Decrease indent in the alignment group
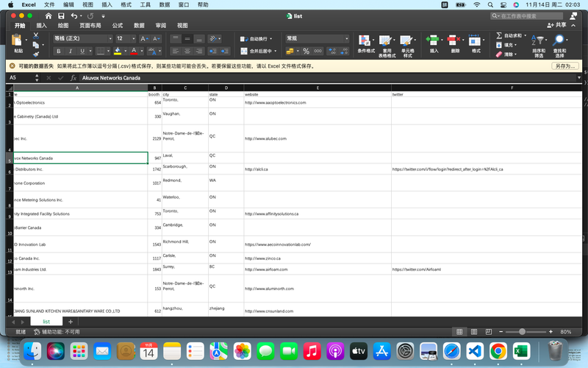 pos(212,51)
